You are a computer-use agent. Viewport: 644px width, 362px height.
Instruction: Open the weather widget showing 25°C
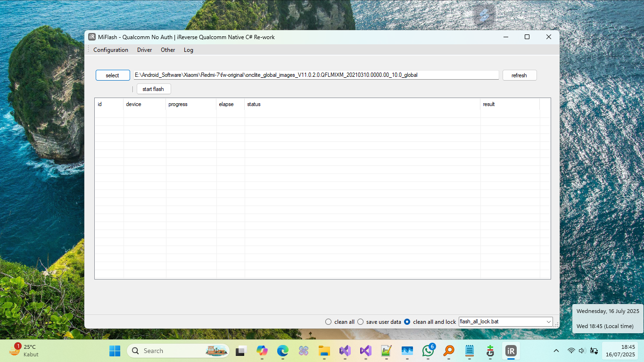25,350
